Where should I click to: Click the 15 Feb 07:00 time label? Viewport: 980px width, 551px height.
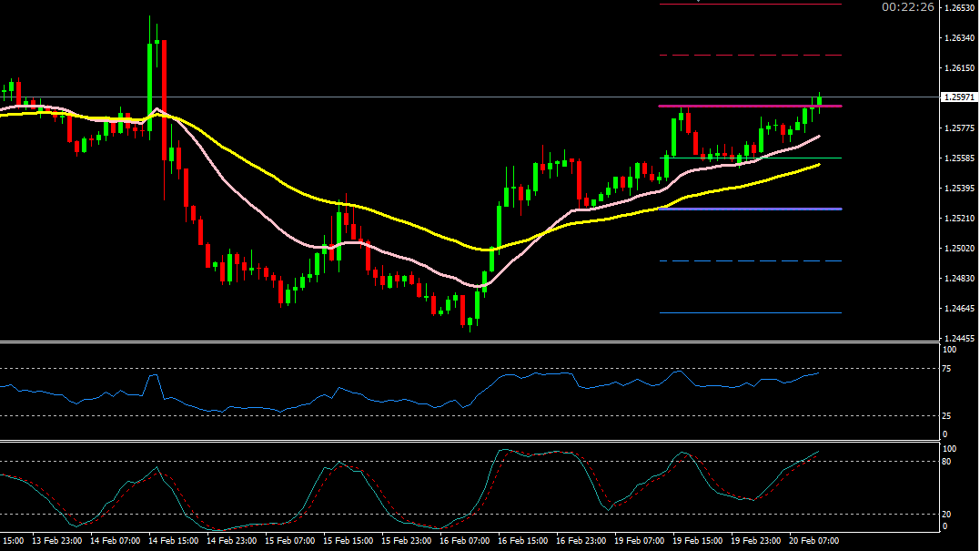pyautogui.click(x=289, y=540)
